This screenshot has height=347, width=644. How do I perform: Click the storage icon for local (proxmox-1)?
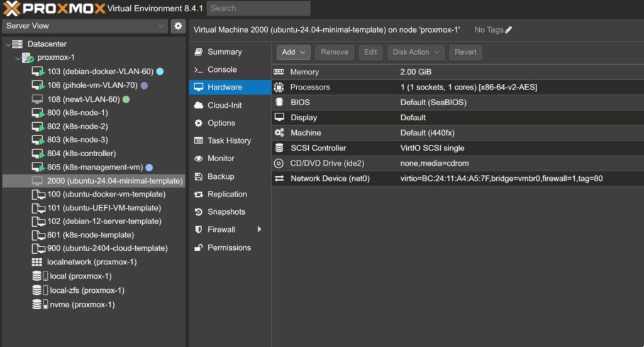(40, 276)
